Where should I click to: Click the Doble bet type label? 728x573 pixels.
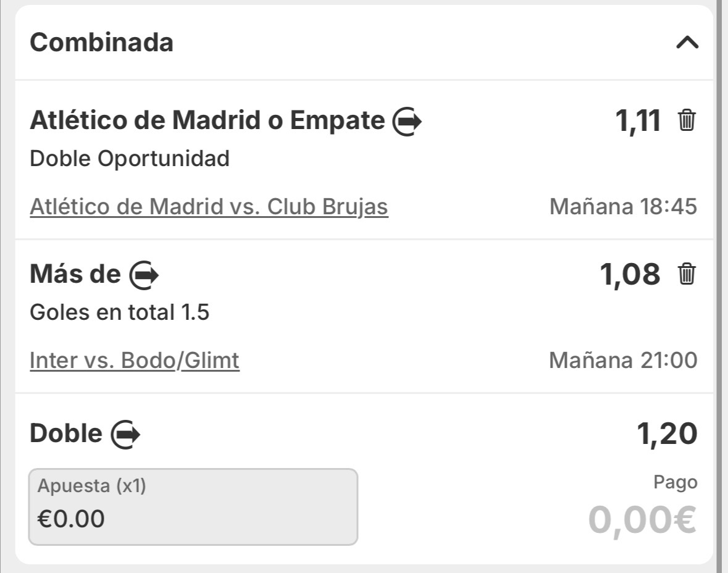(65, 433)
